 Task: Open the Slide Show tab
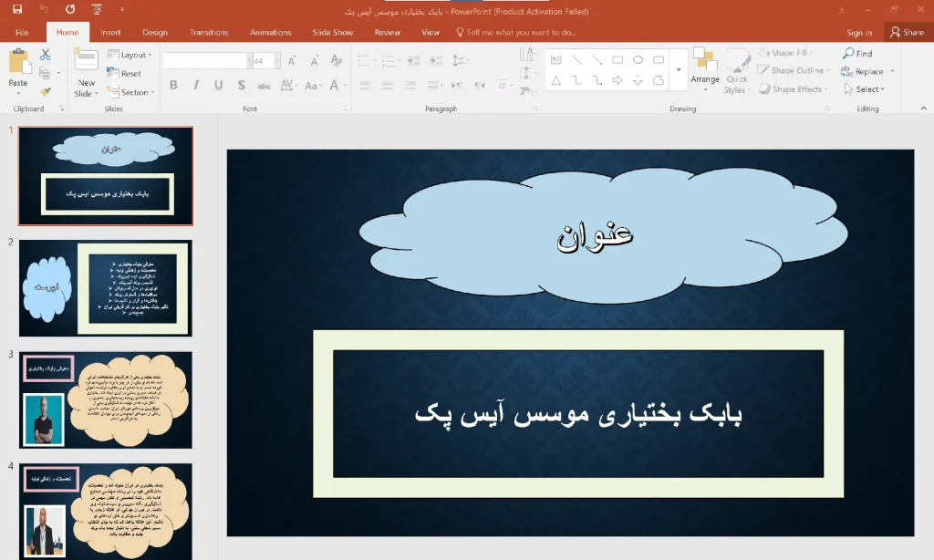point(335,32)
